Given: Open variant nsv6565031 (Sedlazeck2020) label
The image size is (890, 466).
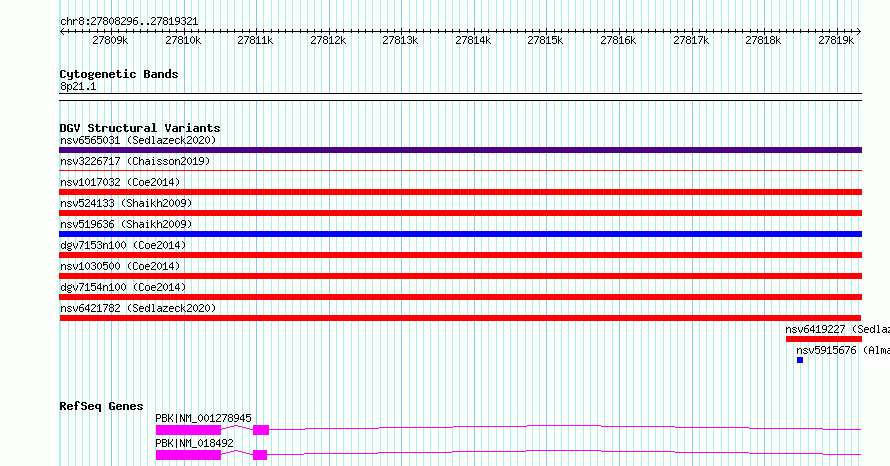Looking at the screenshot, I should [138, 140].
